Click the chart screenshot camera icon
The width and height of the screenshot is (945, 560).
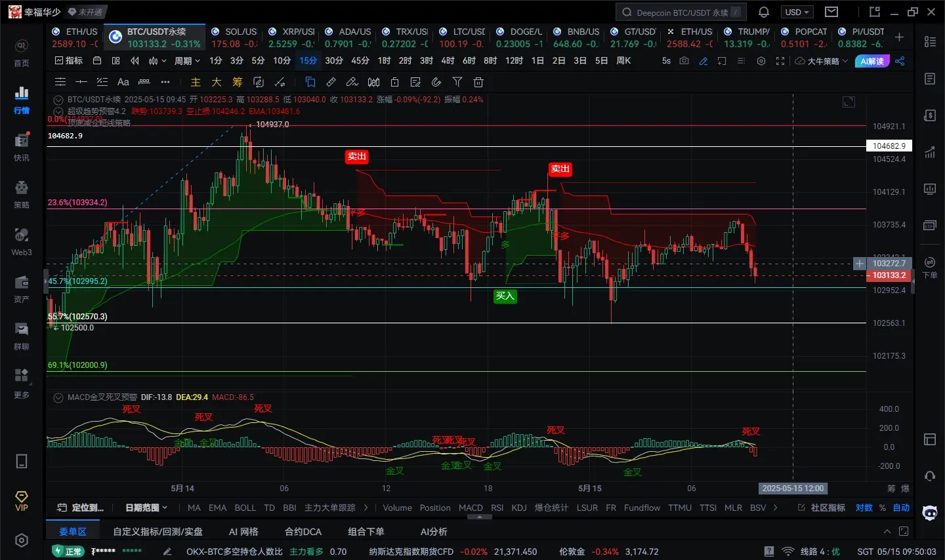click(x=684, y=60)
